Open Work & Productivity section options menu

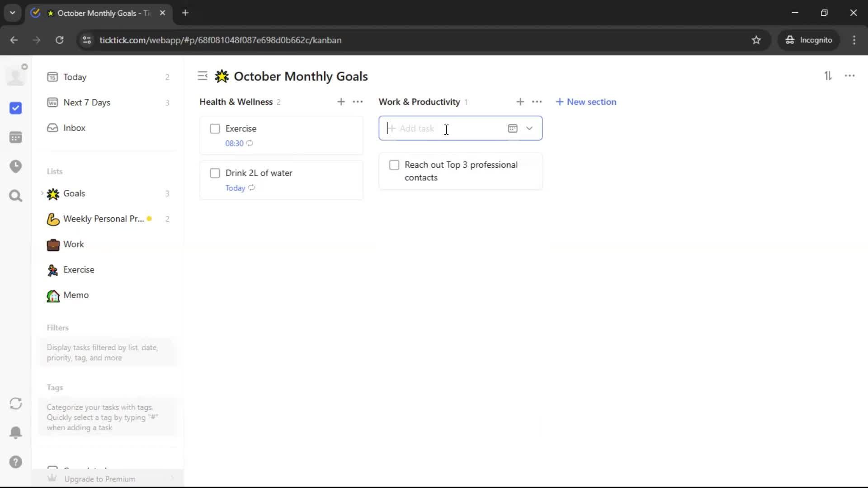pyautogui.click(x=537, y=102)
